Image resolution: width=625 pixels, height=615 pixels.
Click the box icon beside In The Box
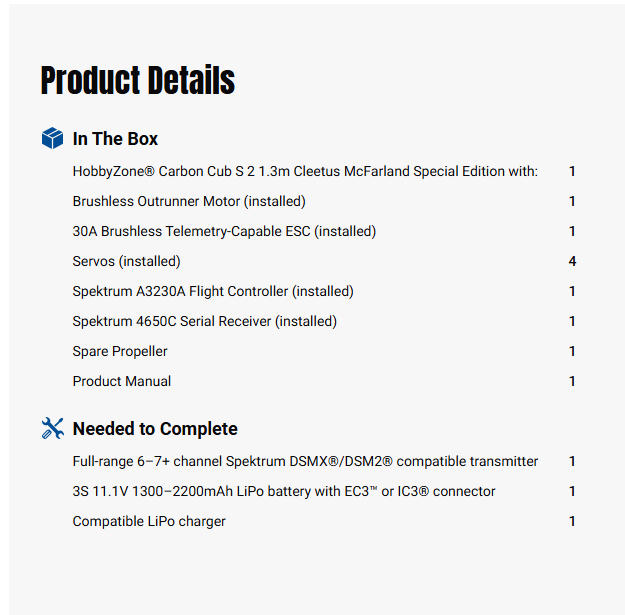click(x=52, y=139)
